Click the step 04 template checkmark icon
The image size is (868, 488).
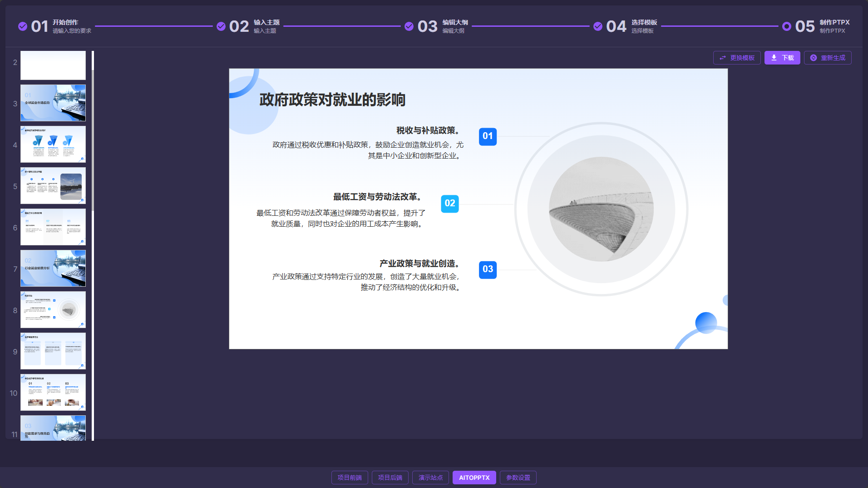pyautogui.click(x=598, y=26)
